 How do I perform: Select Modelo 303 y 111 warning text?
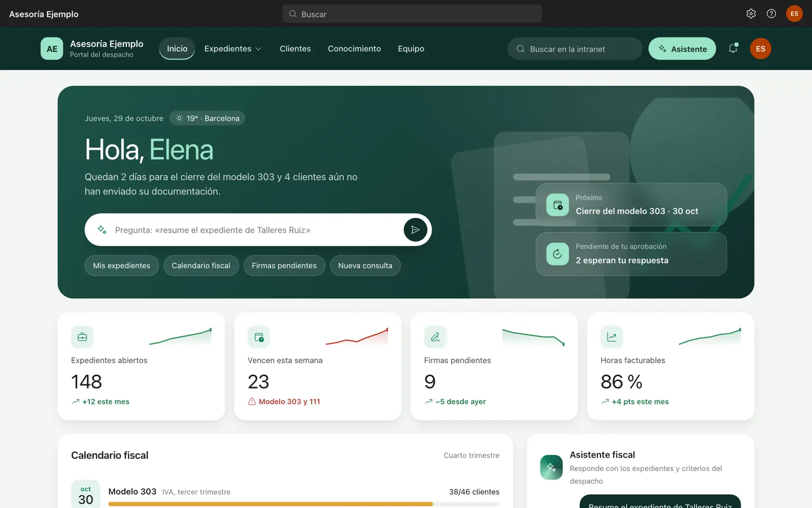(x=289, y=401)
